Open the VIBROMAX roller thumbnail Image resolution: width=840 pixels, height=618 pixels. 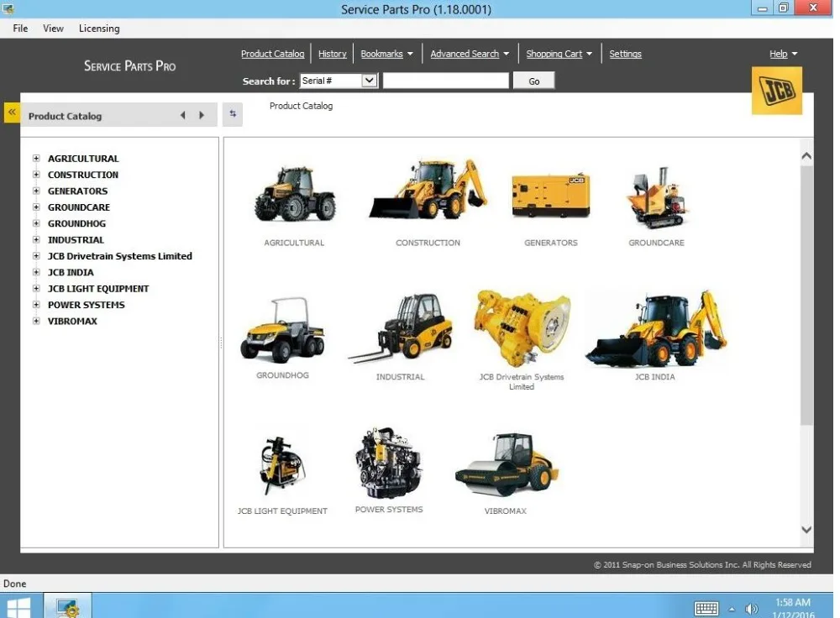[x=507, y=465]
